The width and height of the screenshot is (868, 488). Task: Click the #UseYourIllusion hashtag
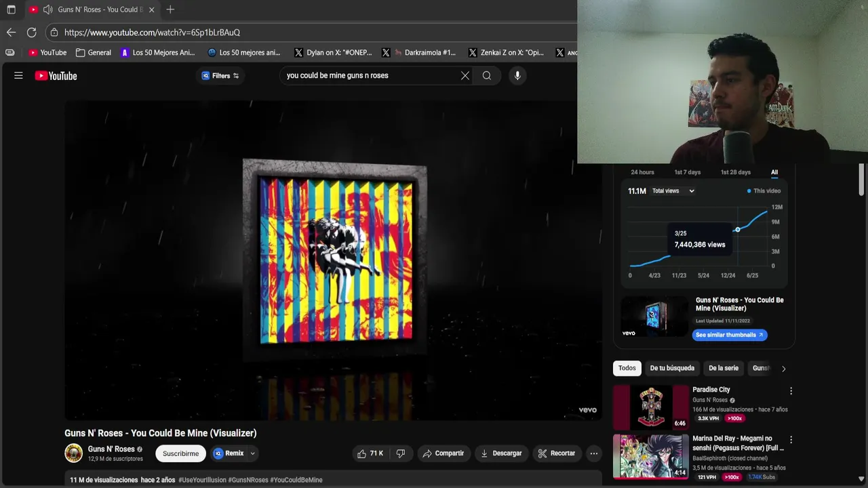click(202, 480)
